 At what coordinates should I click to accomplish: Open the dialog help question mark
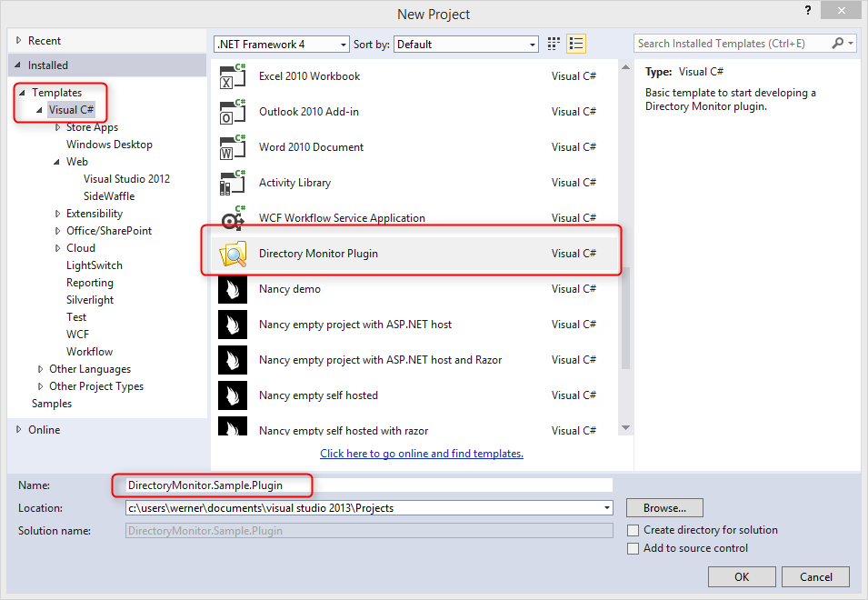coord(808,10)
